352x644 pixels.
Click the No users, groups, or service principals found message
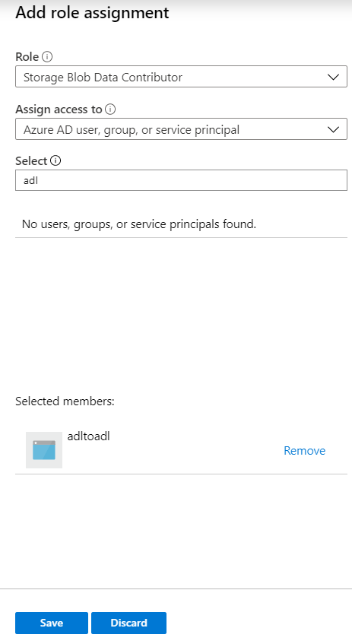point(139,224)
